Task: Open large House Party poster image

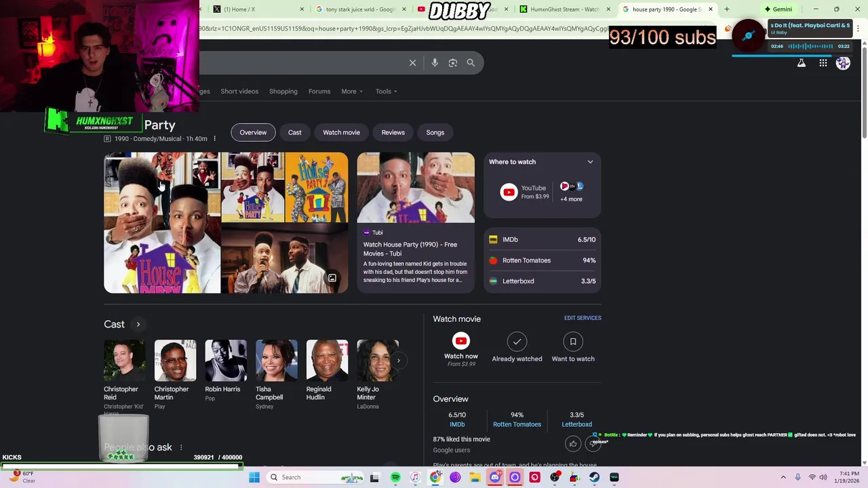Action: coord(162,223)
